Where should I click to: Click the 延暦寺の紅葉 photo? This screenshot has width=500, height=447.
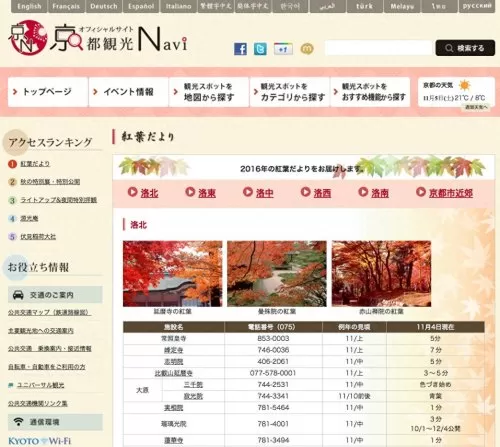coord(172,274)
